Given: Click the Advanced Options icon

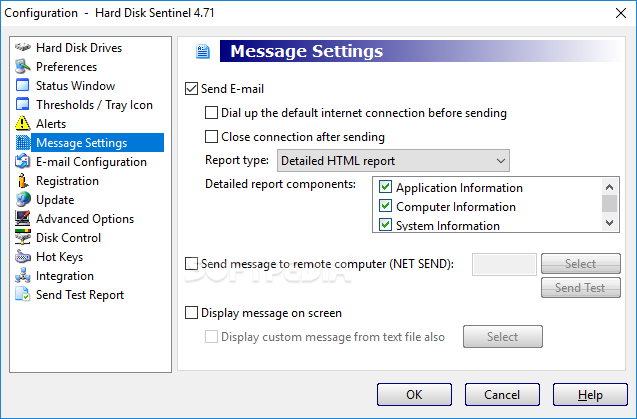Looking at the screenshot, I should coord(23,218).
